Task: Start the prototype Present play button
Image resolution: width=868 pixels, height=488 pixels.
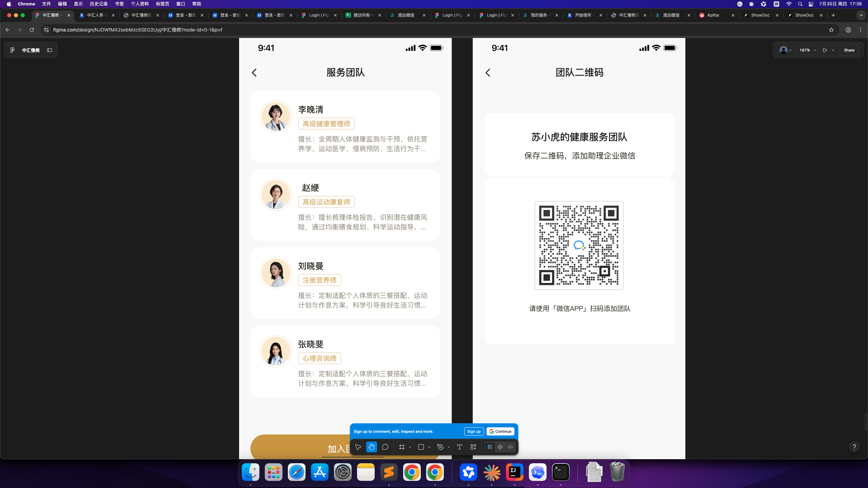Action: (825, 50)
